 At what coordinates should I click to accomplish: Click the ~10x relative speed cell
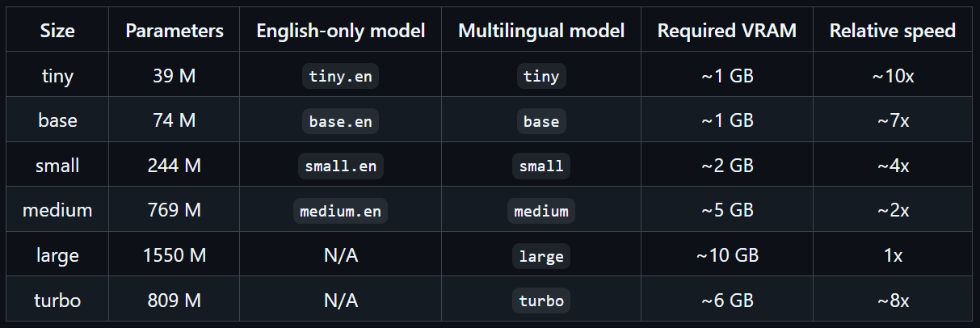893,77
